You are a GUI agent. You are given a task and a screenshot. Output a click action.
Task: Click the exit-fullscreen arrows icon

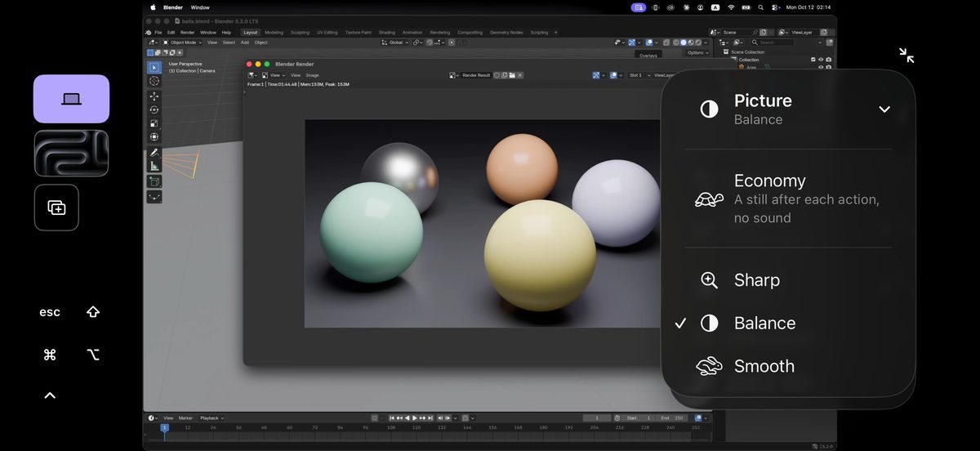click(x=906, y=56)
